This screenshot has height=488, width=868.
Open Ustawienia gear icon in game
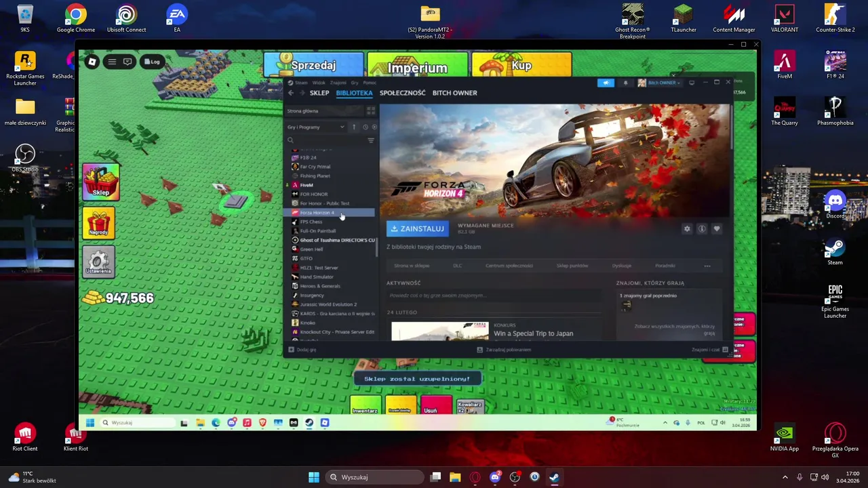pos(99,262)
